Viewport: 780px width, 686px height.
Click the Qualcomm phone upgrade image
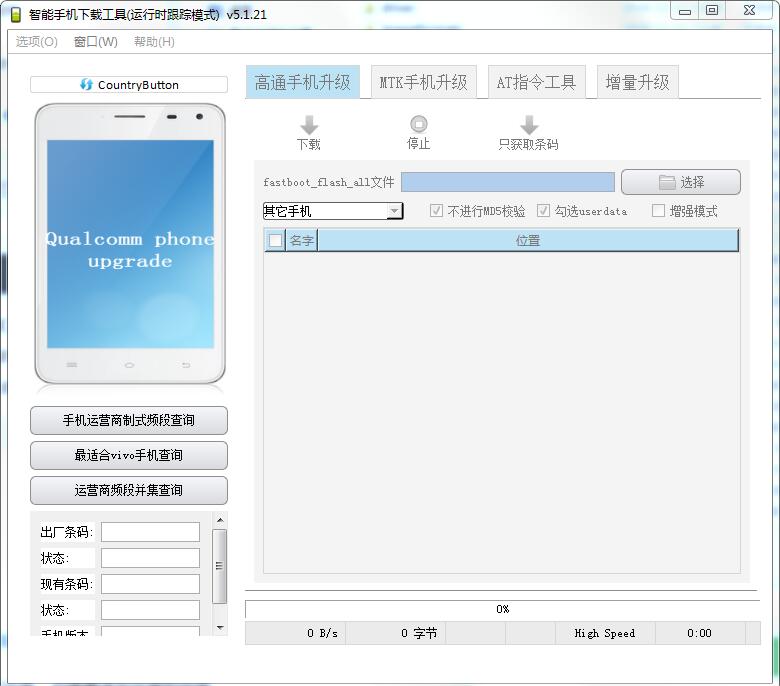click(x=130, y=244)
